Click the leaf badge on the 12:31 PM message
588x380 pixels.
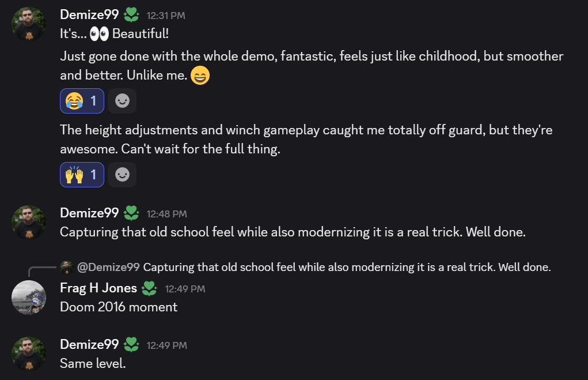pos(131,15)
